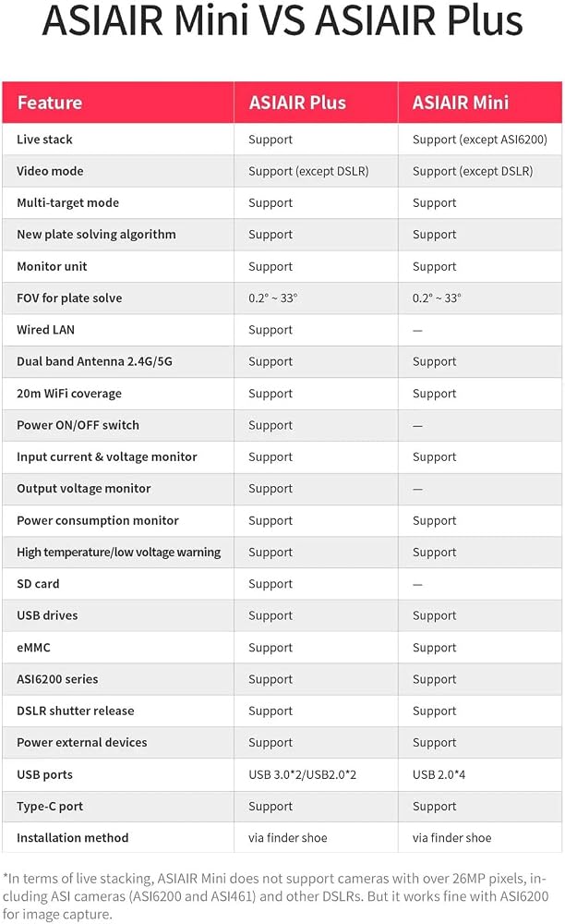Select the FOV for plate solve label
The image size is (565, 924).
(69, 298)
